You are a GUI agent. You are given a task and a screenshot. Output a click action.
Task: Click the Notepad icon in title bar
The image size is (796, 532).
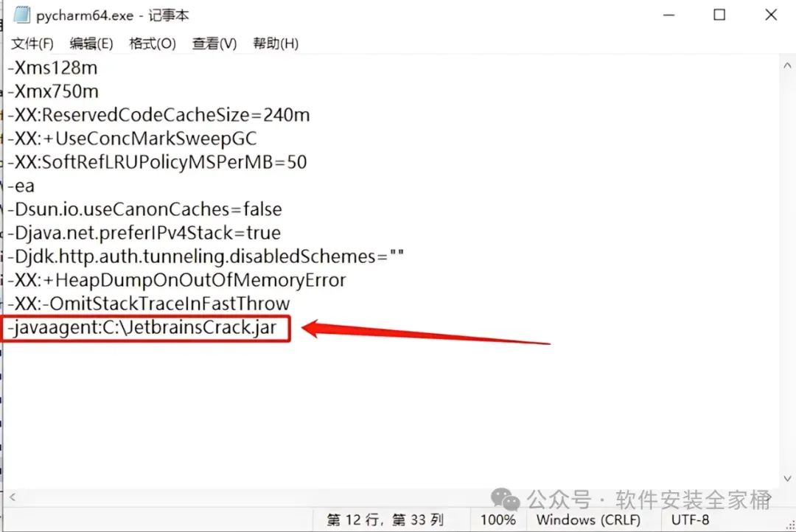click(21, 15)
